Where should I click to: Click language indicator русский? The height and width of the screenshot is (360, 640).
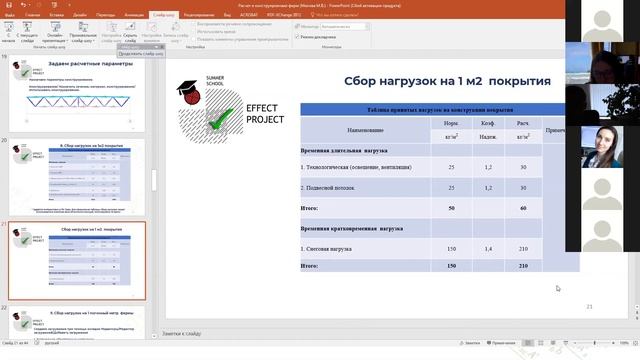[52, 343]
